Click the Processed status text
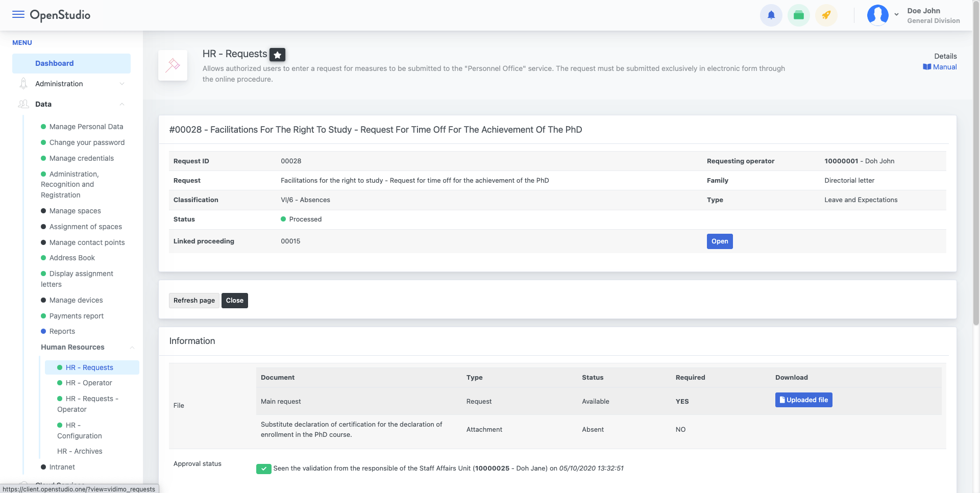 (305, 219)
